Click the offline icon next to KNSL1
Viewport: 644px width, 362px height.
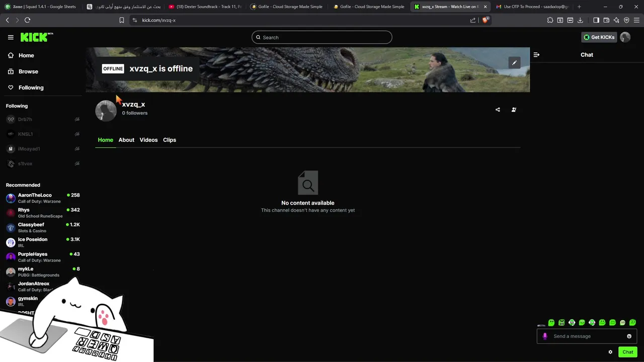pyautogui.click(x=77, y=134)
